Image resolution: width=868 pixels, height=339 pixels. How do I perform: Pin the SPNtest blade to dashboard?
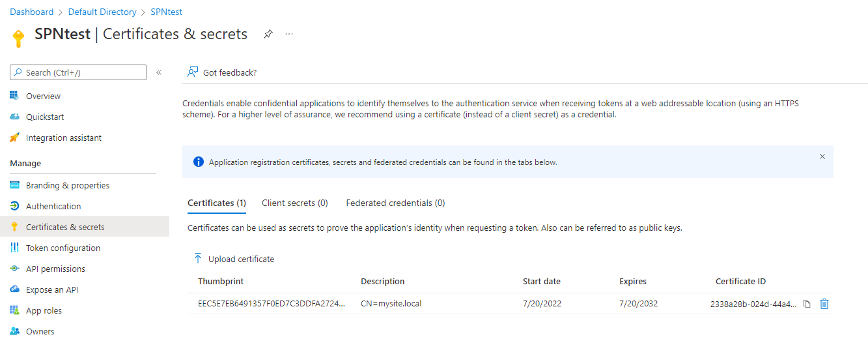(268, 35)
